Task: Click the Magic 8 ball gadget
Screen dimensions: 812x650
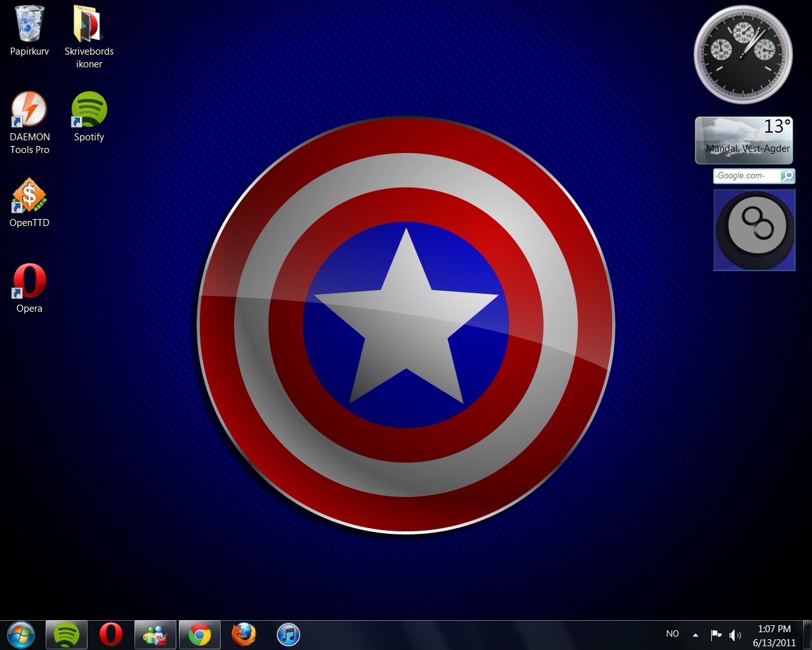Action: pyautogui.click(x=754, y=230)
